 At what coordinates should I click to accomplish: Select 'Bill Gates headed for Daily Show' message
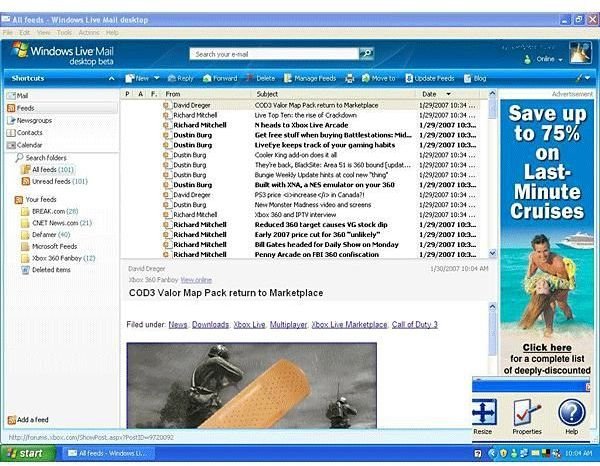click(x=301, y=244)
